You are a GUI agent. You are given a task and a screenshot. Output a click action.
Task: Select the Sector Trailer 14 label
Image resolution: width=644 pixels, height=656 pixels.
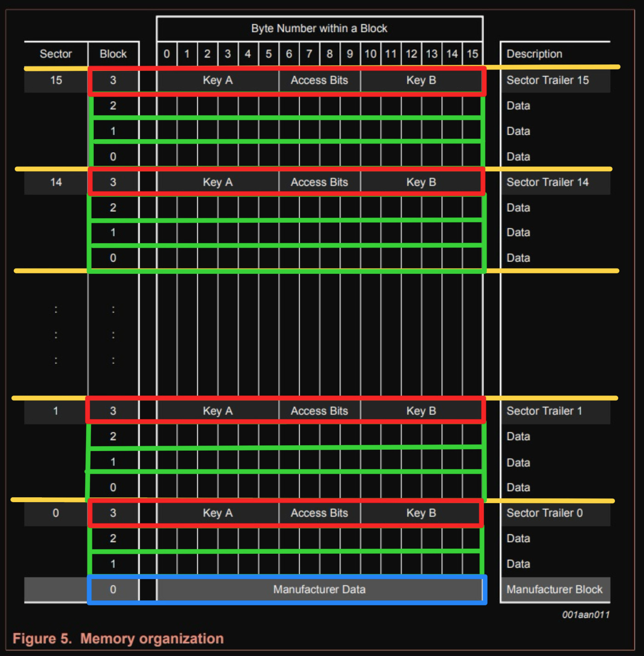pos(547,182)
